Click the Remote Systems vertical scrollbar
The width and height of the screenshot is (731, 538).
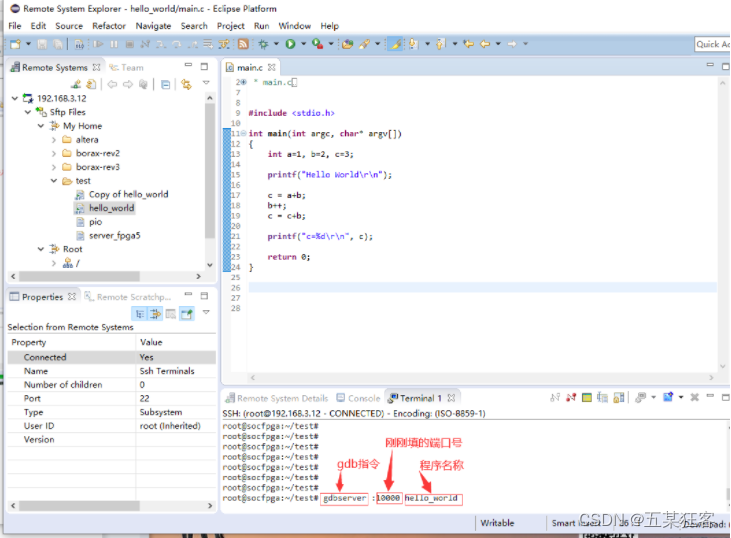[x=210, y=171]
